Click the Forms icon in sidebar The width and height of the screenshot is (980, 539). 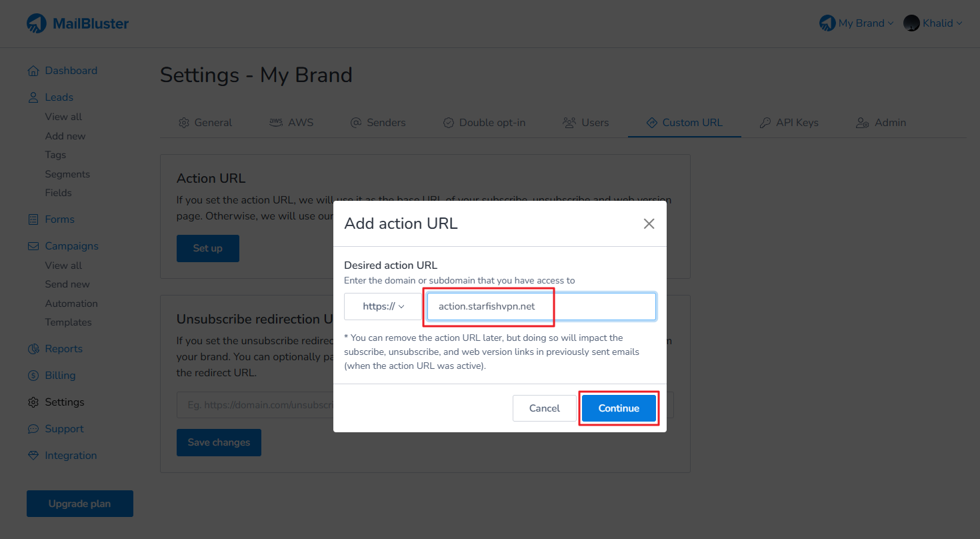[33, 219]
